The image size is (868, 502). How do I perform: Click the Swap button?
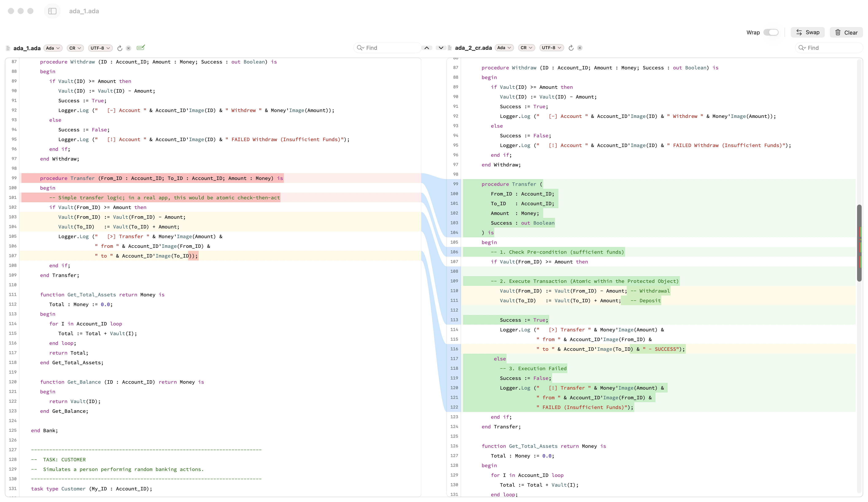[x=807, y=32]
